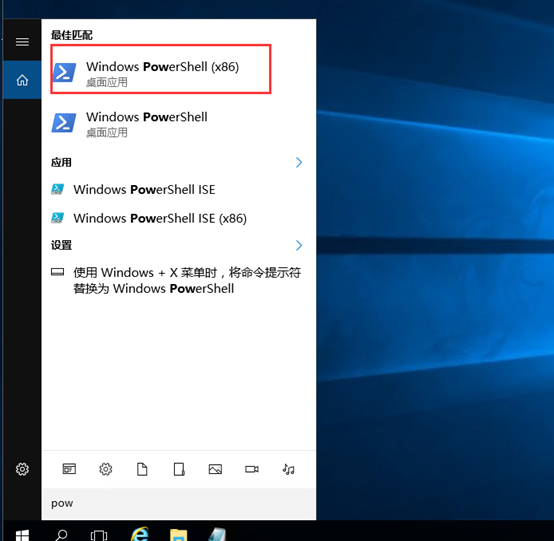Filter search by settings gear

[106, 469]
